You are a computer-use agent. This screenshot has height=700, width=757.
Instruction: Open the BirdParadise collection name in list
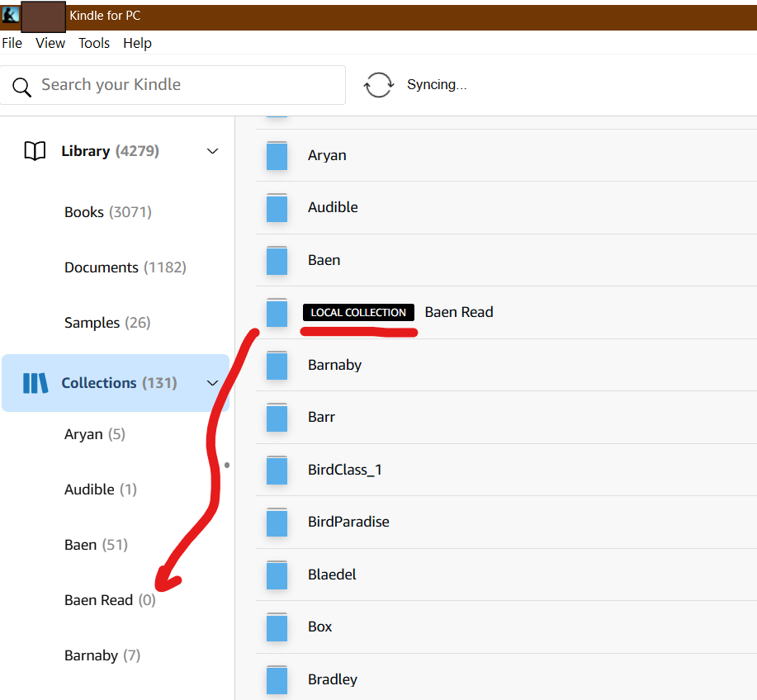(x=348, y=522)
